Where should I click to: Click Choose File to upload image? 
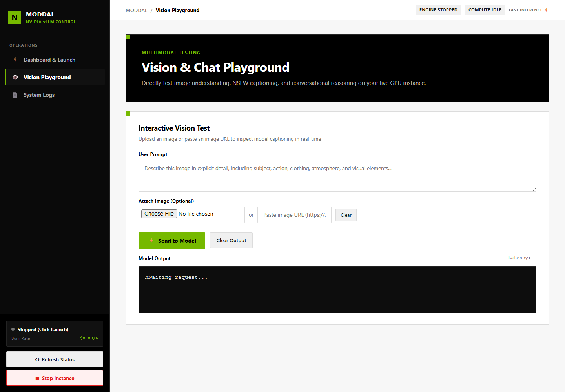[x=159, y=214]
